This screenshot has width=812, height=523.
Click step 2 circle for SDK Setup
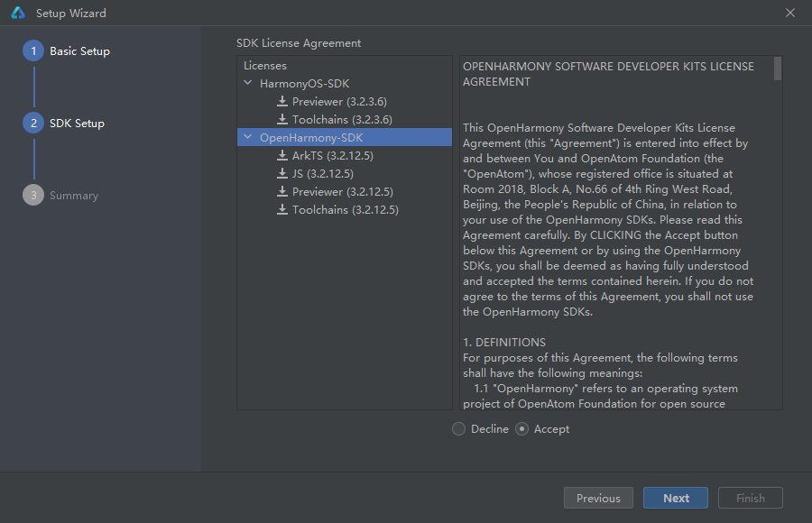[x=33, y=124]
